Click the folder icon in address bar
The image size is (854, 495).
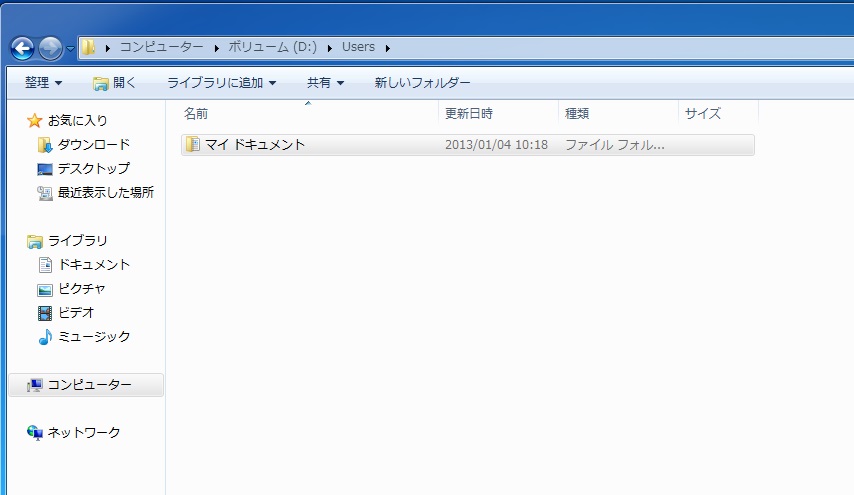[x=88, y=47]
